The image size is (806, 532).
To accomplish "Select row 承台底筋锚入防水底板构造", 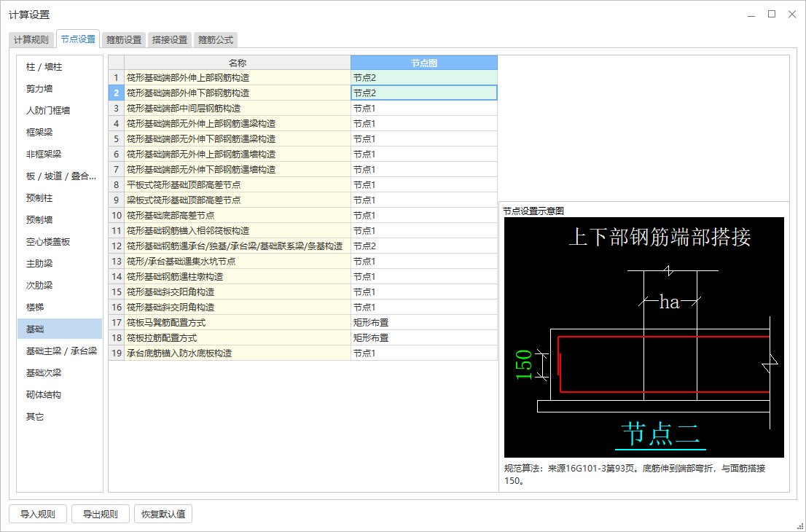I will 238,353.
